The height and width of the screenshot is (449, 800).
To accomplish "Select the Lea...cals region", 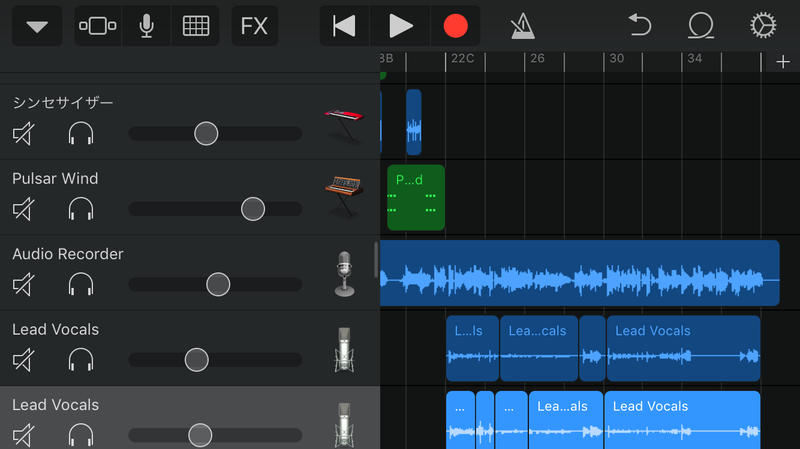I will click(x=539, y=348).
